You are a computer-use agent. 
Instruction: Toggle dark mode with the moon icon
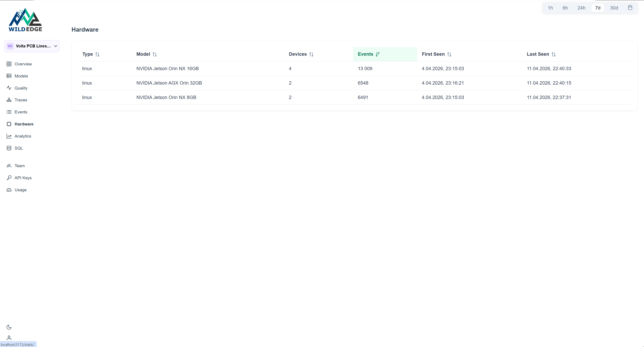click(x=9, y=327)
